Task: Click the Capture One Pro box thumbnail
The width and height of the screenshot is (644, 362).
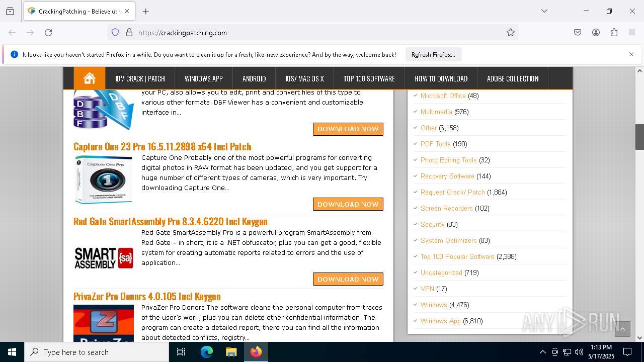Action: point(104,179)
